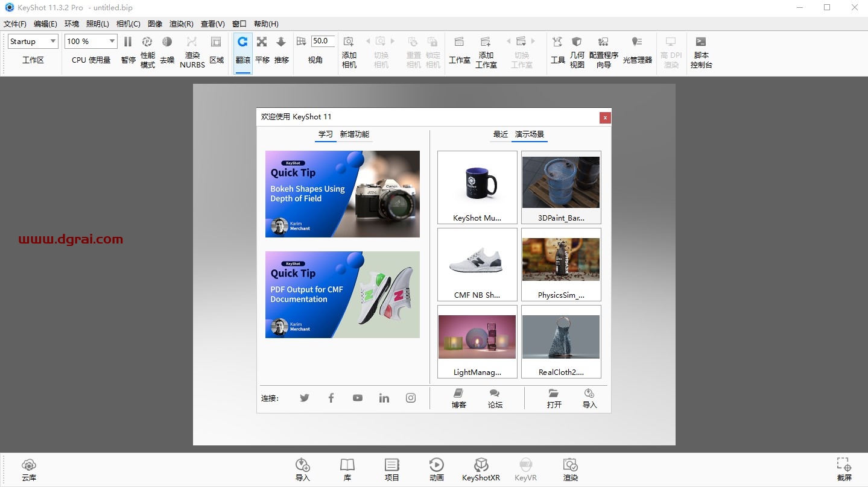
Task: Click the KeyShotXR icon in bottom toolbar
Action: point(481,468)
